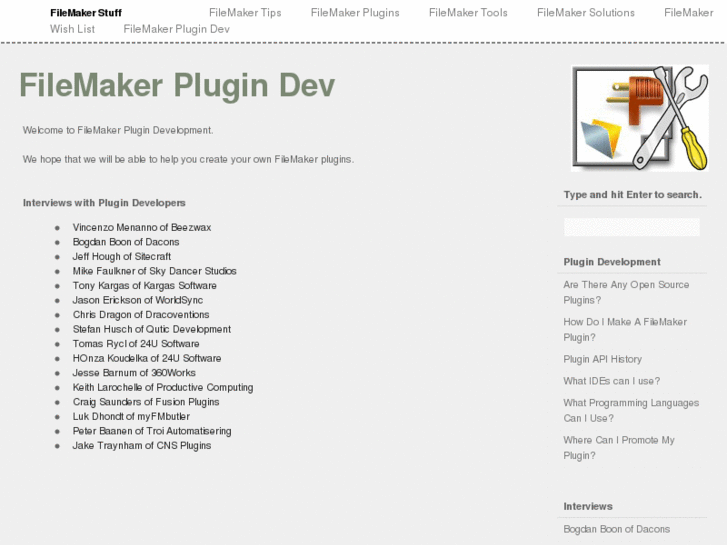This screenshot has height=545, width=727.
Task: Open Jeff Hough of Sitecraft interview
Action: (x=121, y=256)
